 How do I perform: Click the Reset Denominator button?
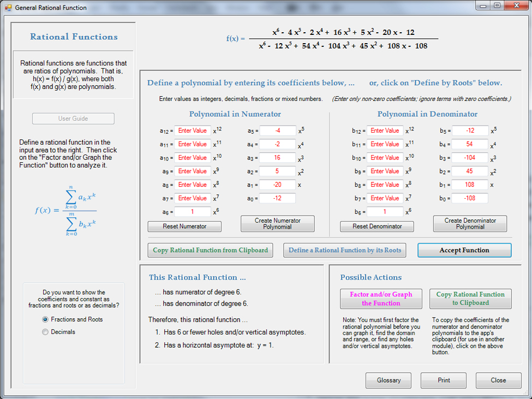376,226
